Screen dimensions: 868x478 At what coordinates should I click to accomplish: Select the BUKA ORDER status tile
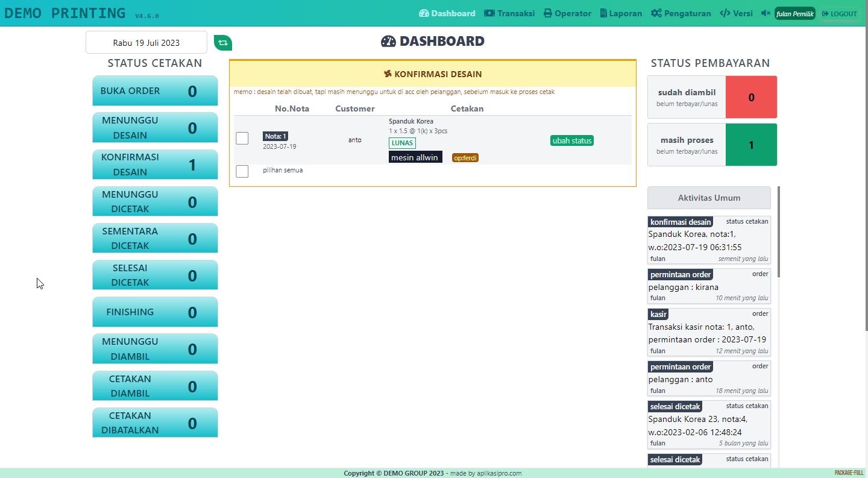155,91
